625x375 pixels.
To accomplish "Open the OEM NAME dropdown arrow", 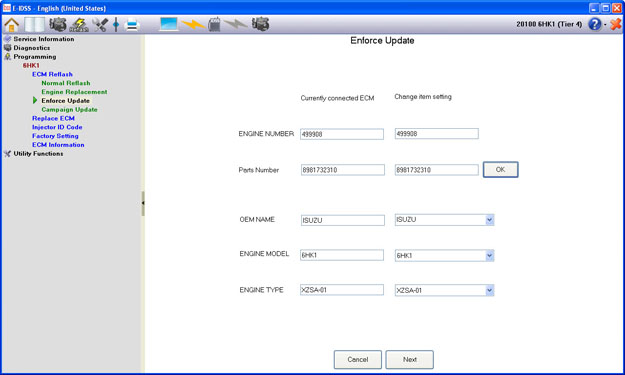I will click(x=489, y=220).
